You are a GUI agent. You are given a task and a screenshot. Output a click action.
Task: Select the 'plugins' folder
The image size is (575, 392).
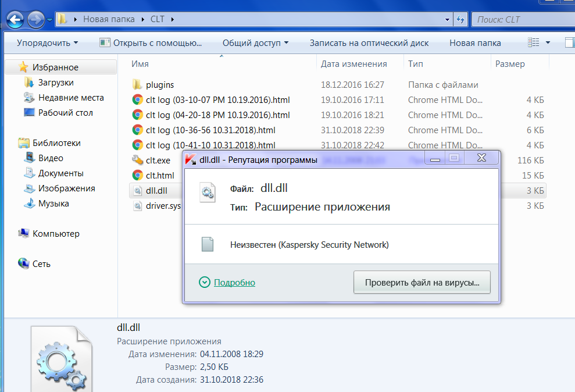[x=160, y=85]
